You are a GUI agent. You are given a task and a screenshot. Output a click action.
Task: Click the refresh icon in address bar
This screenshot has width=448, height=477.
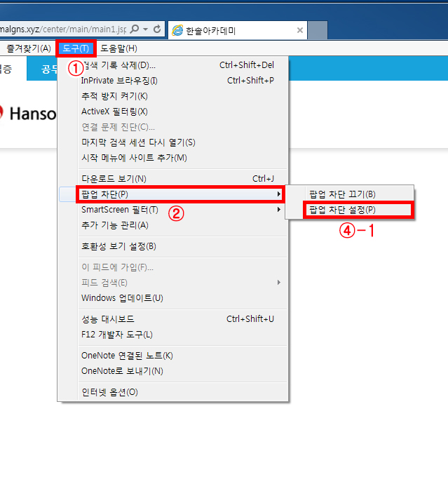[x=157, y=29]
